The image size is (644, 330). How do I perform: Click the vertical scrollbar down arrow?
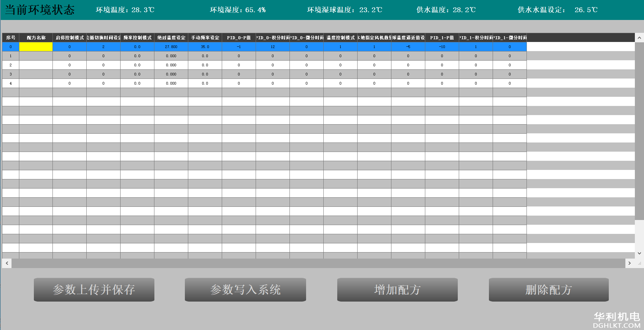point(639,253)
